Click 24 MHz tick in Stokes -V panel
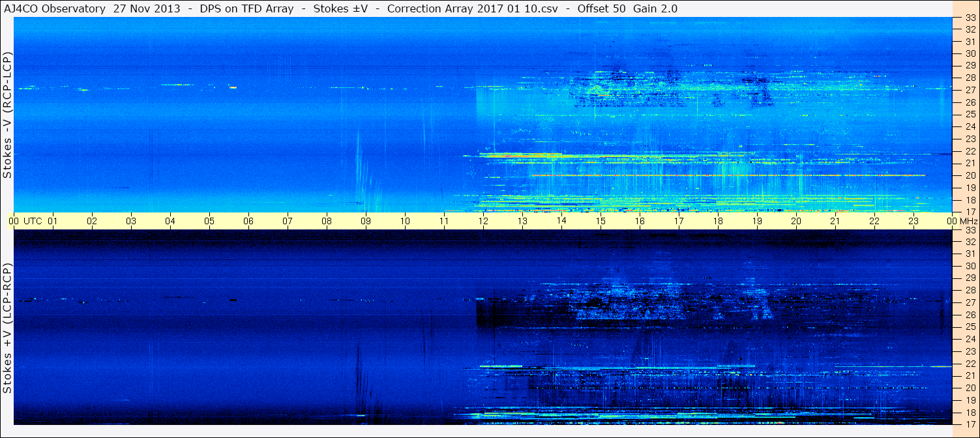 pos(970,126)
